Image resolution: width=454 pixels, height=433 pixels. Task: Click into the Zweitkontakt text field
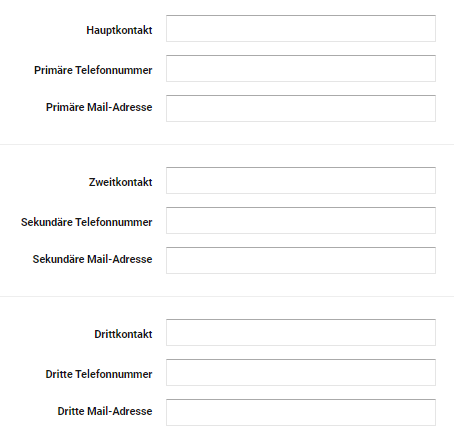pos(301,181)
